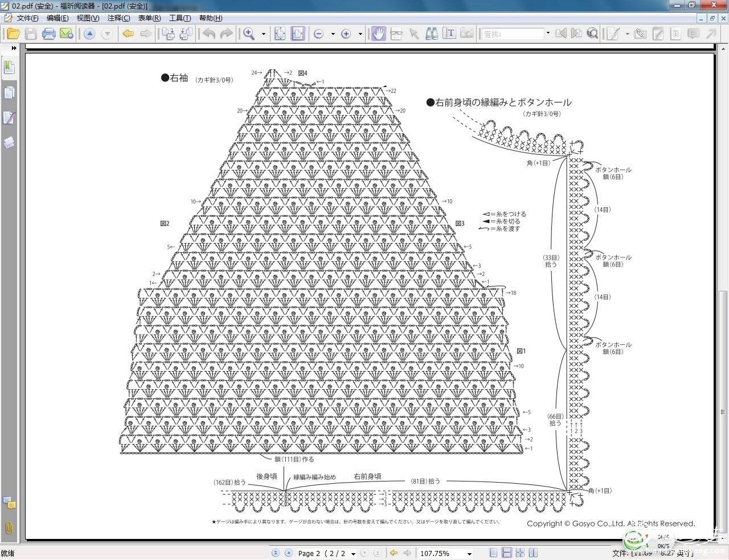Screen dimensions: 729x560
Task: Open a file with folder icon
Action: coord(13,34)
